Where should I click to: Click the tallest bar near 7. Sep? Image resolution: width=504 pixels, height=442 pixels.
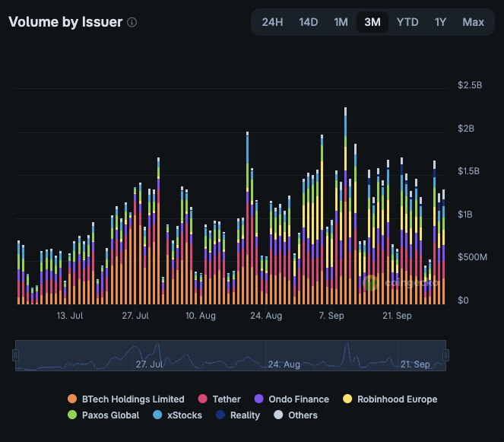coord(346,206)
